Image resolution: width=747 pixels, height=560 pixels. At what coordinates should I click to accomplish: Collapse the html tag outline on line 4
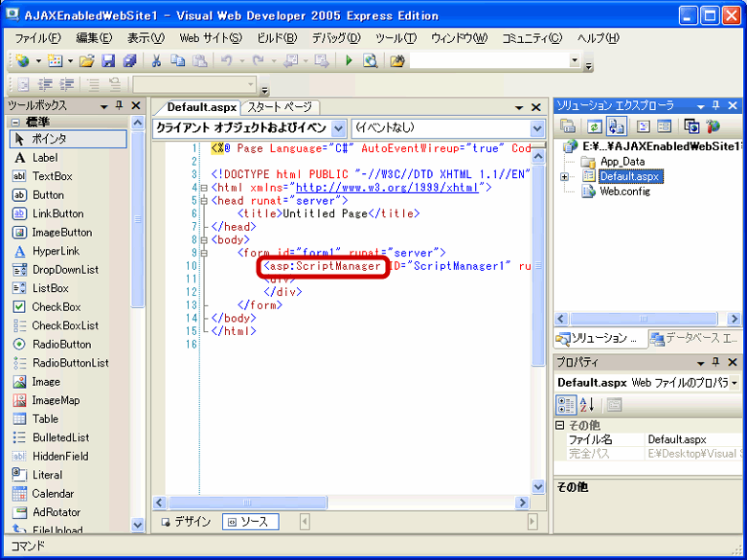pos(204,188)
